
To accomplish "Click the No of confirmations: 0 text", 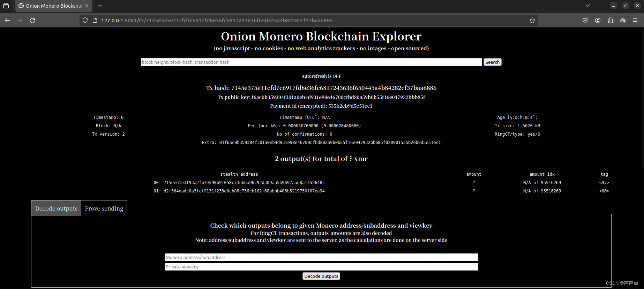I will tap(305, 134).
